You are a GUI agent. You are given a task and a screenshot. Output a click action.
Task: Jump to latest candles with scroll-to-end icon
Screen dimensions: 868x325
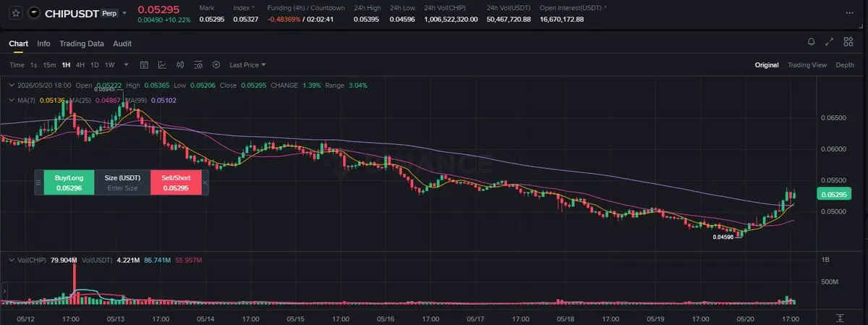(x=840, y=318)
